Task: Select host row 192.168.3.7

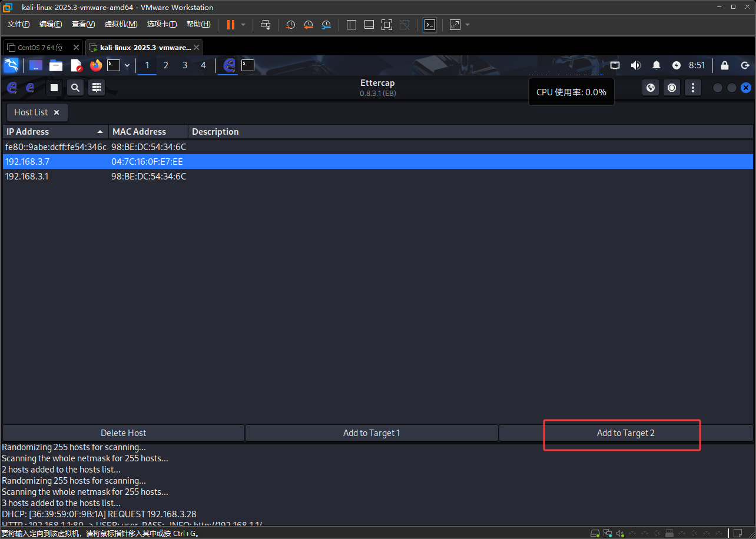Action: 378,161
